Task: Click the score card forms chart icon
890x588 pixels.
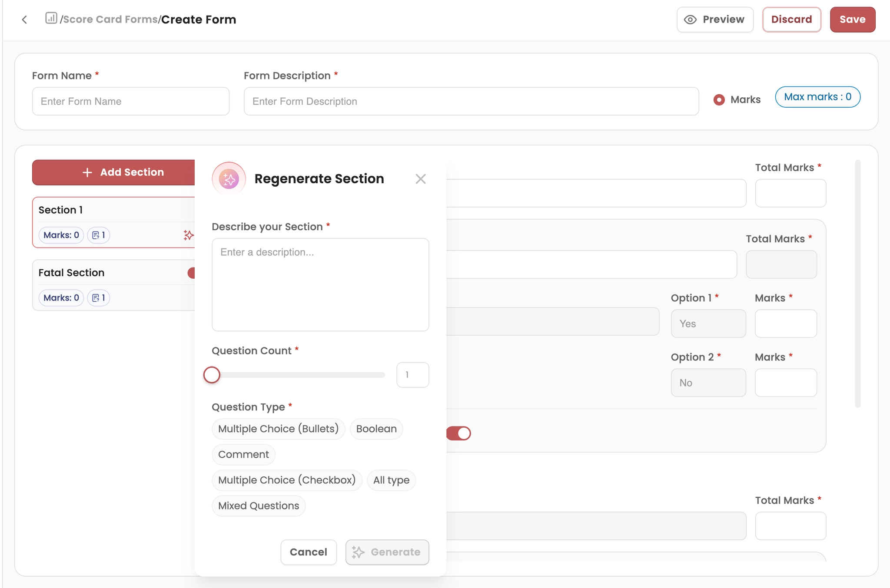Action: 51,18
